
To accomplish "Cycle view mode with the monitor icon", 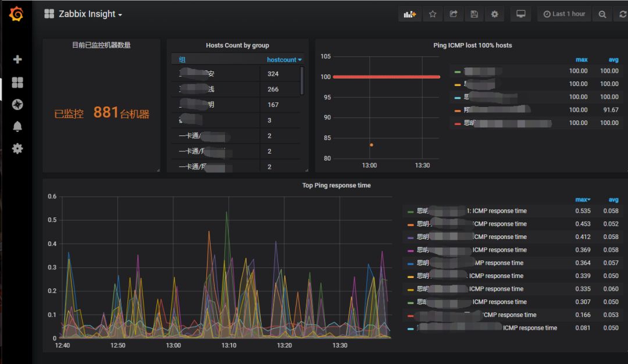I will (520, 14).
